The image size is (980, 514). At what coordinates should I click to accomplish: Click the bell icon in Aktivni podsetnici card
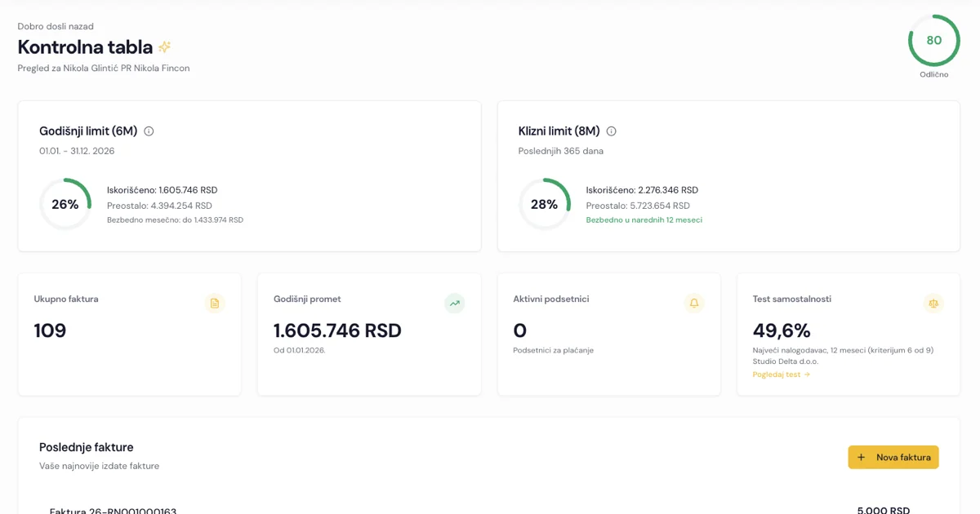[694, 304]
